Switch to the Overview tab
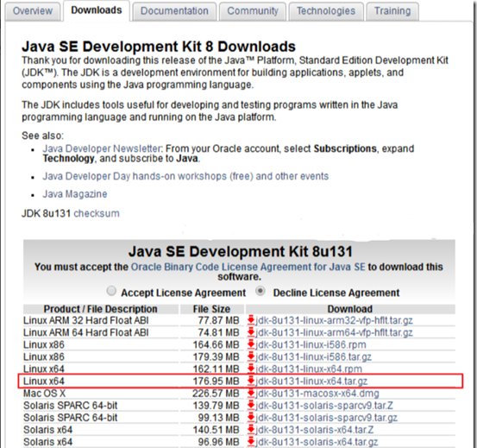Image resolution: width=477 pixels, height=448 pixels. tap(33, 11)
